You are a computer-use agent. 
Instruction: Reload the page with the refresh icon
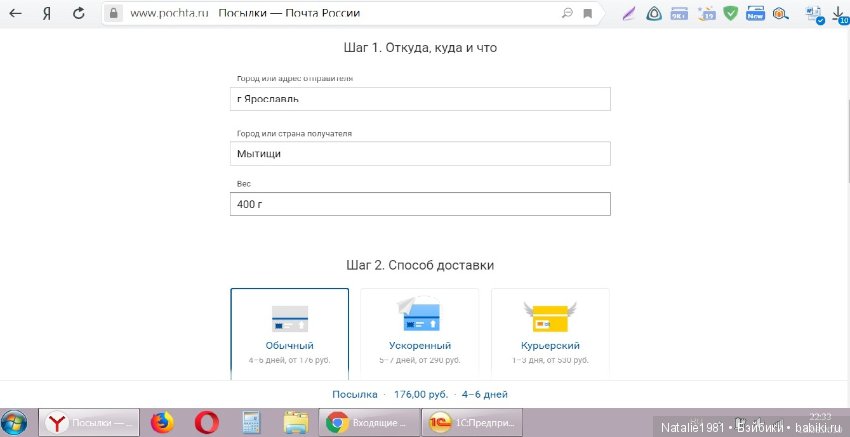click(79, 13)
